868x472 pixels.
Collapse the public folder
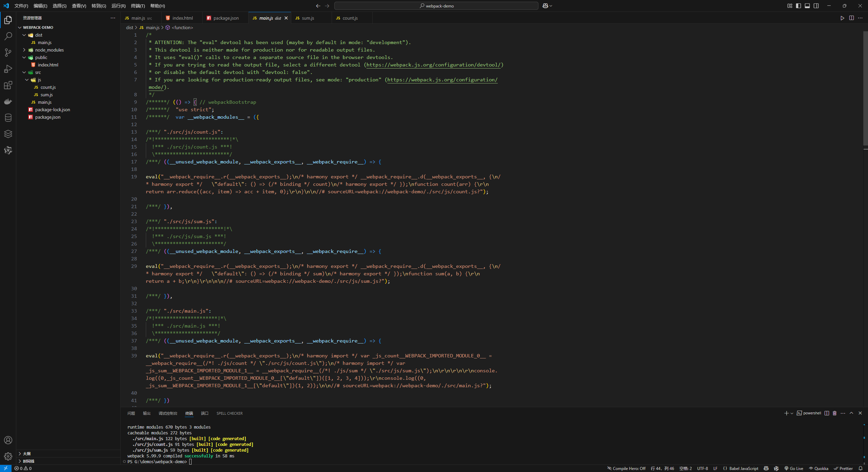(24, 57)
